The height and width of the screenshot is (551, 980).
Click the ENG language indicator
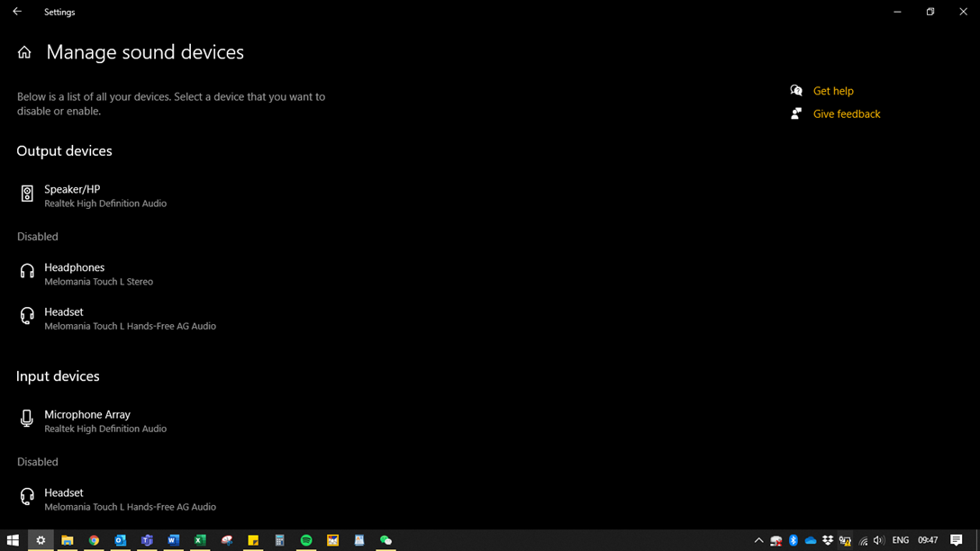tap(900, 540)
